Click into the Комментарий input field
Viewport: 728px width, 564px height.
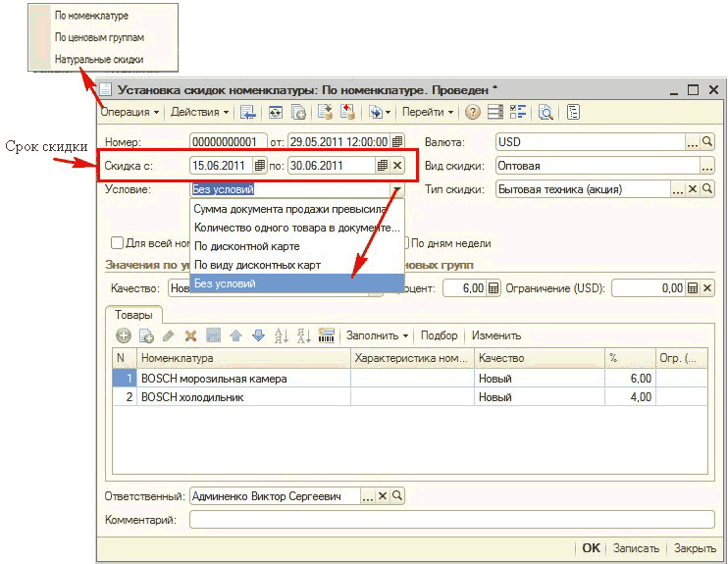coord(451,520)
